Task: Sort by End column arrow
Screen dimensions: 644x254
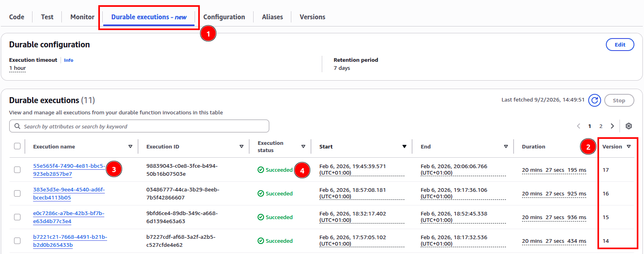Action: coord(506,146)
